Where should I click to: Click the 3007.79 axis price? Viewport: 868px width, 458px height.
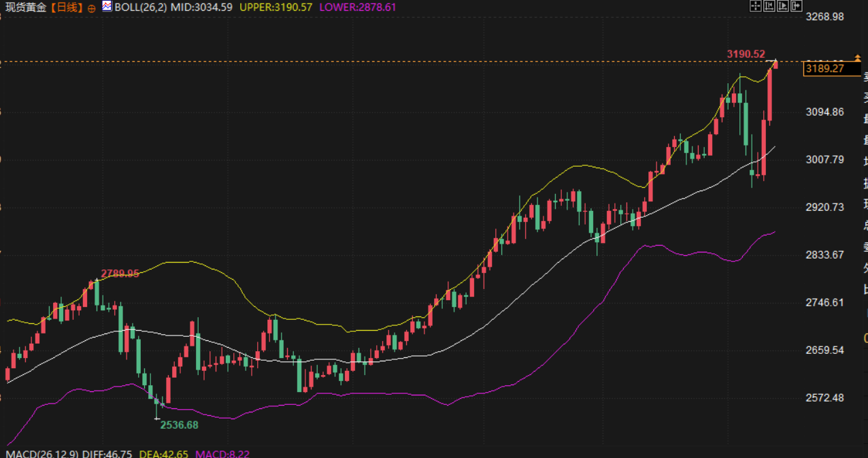pos(824,160)
